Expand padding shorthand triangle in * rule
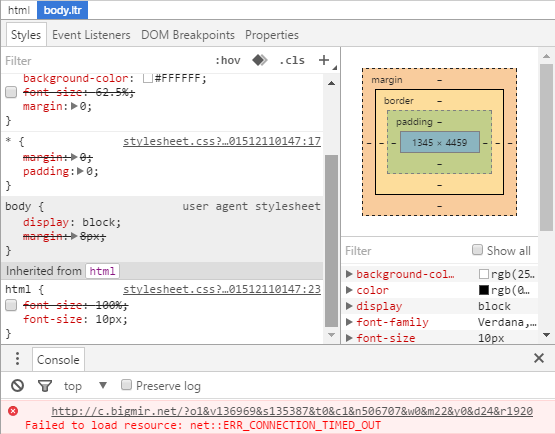555x434 pixels. point(80,171)
